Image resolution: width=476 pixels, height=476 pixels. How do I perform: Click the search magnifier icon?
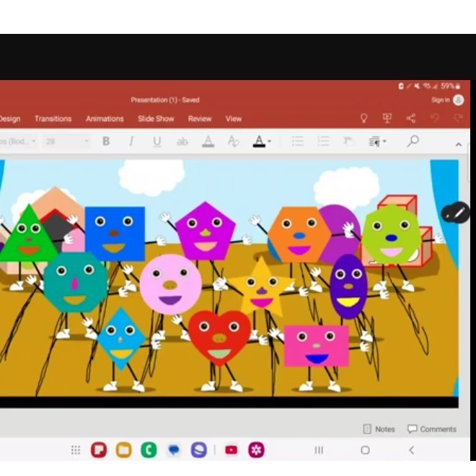point(413,141)
